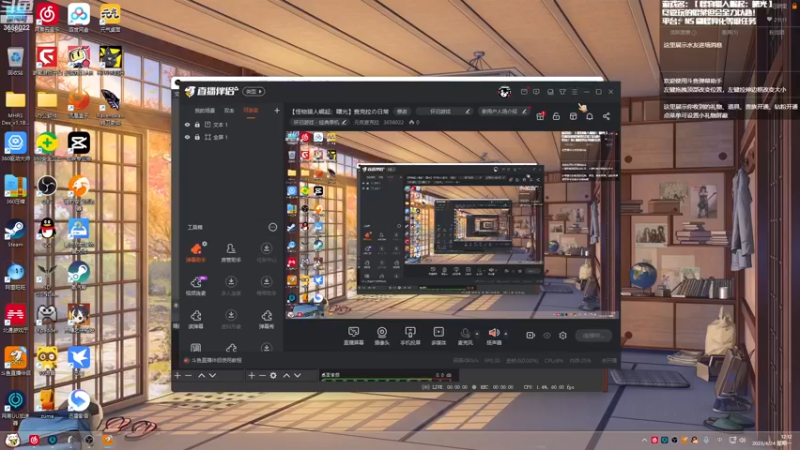Click the start streaming button
The image size is (800, 450).
[x=593, y=335]
